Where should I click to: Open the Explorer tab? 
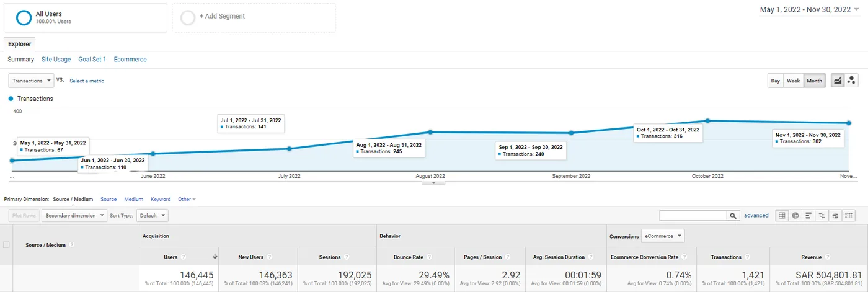[x=20, y=45]
